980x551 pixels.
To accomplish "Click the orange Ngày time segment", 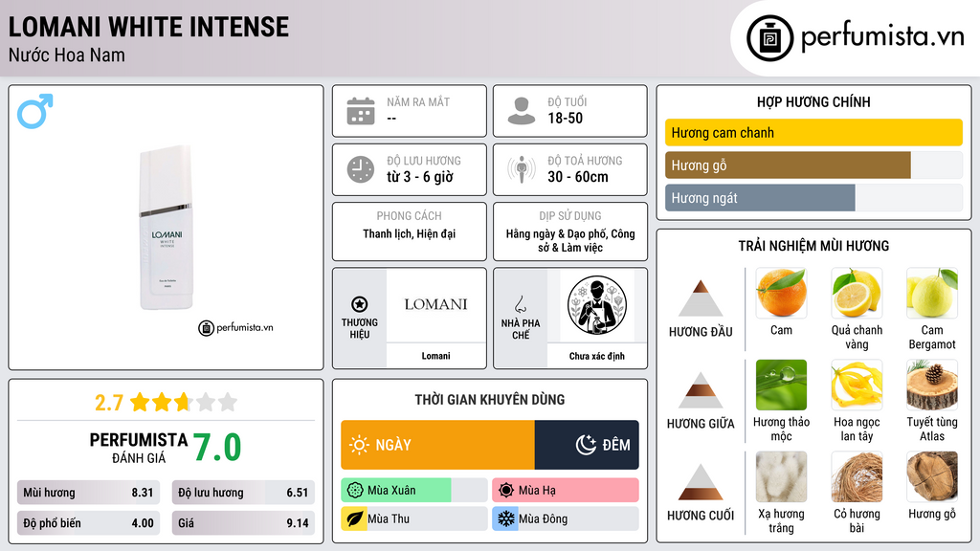I will click(x=437, y=445).
